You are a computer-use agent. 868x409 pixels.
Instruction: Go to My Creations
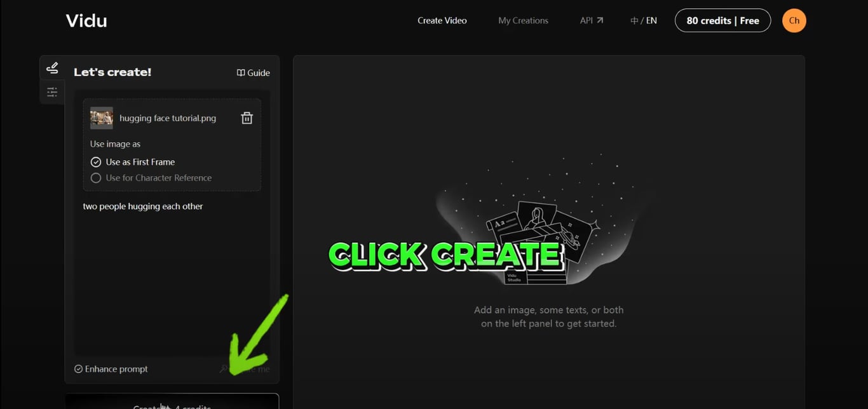tap(523, 20)
